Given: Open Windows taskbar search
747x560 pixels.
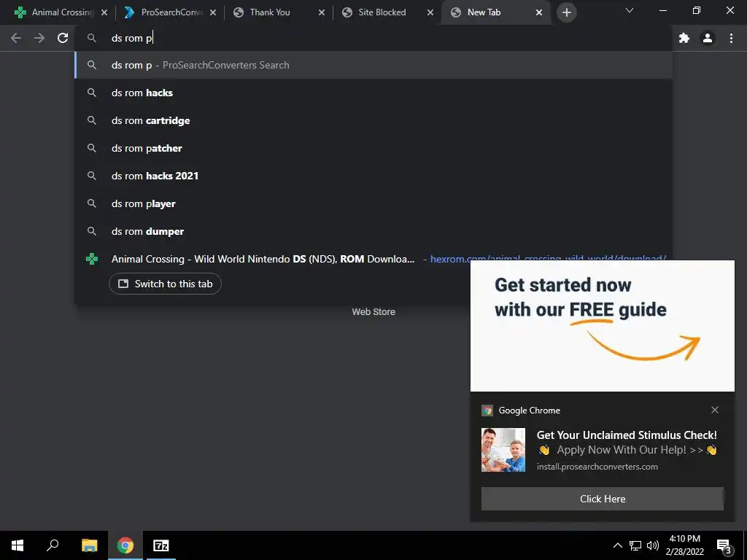Looking at the screenshot, I should [x=53, y=545].
